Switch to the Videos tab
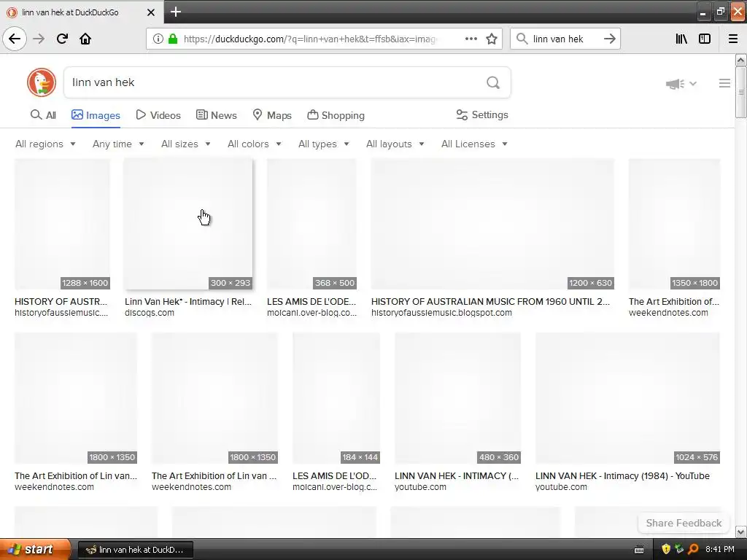Screen dimensions: 747x560 (158, 115)
